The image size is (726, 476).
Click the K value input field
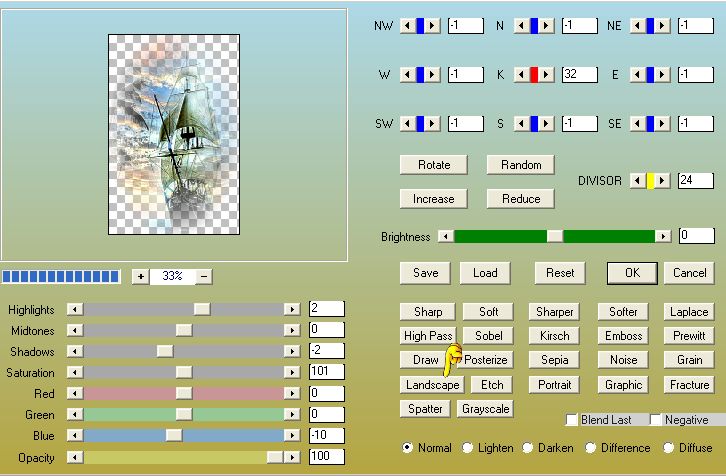tap(580, 75)
